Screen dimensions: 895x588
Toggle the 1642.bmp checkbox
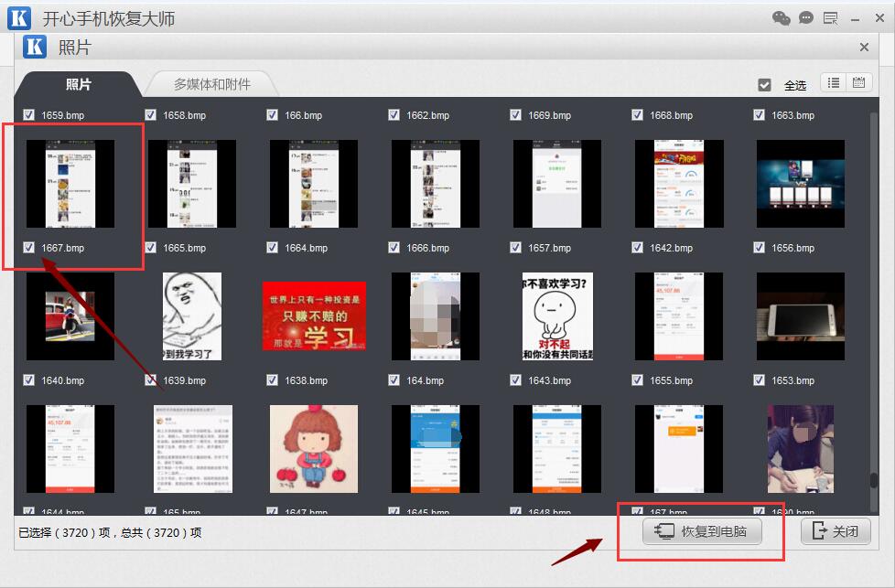click(x=638, y=248)
